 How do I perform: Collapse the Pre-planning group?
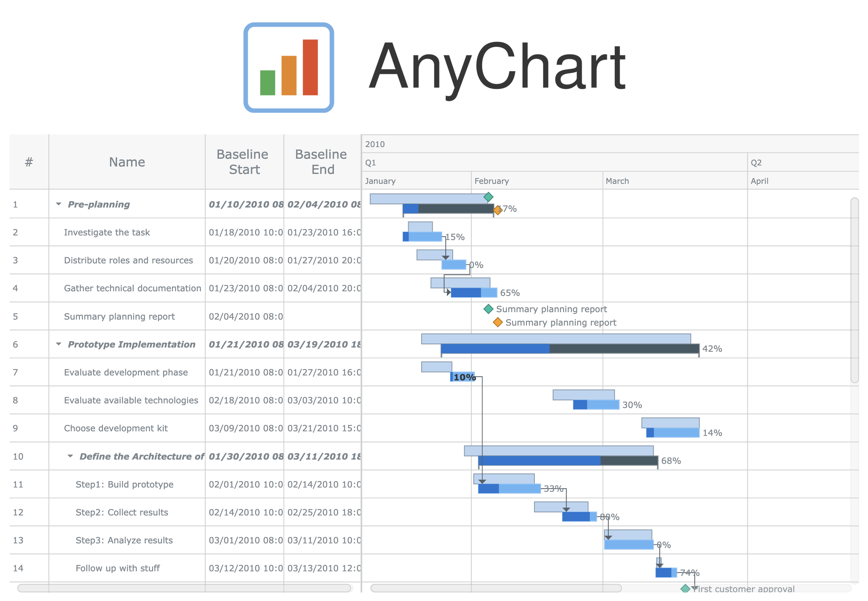[x=58, y=204]
